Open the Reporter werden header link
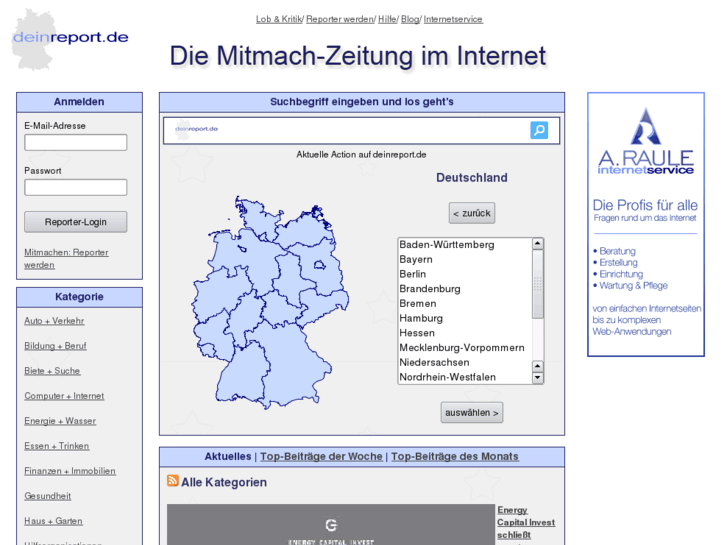Screen dimensions: 727x545 click(x=340, y=19)
